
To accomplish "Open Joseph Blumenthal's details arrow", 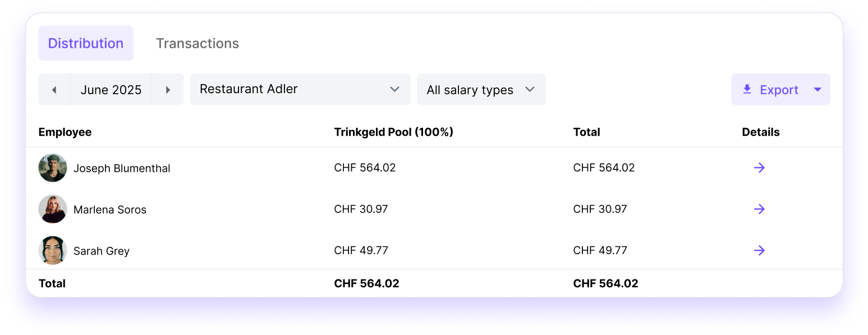I will pyautogui.click(x=759, y=167).
